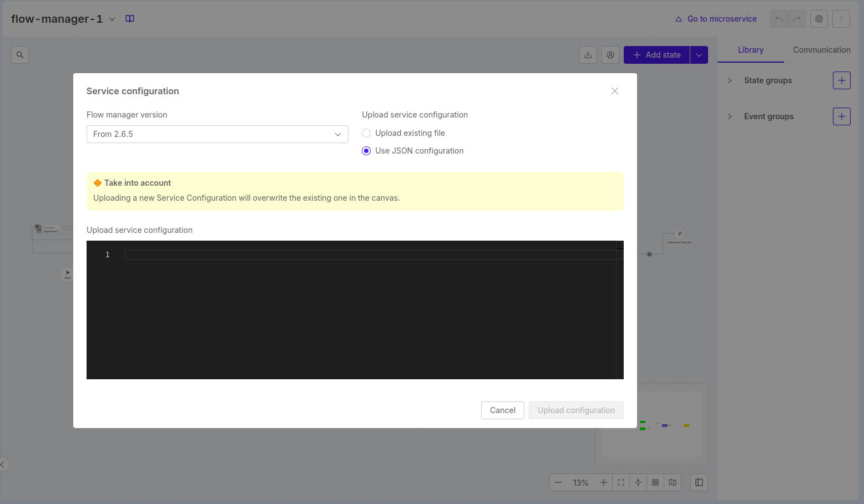Click the fit to screen icon
The height and width of the screenshot is (504, 864).
pos(621,482)
